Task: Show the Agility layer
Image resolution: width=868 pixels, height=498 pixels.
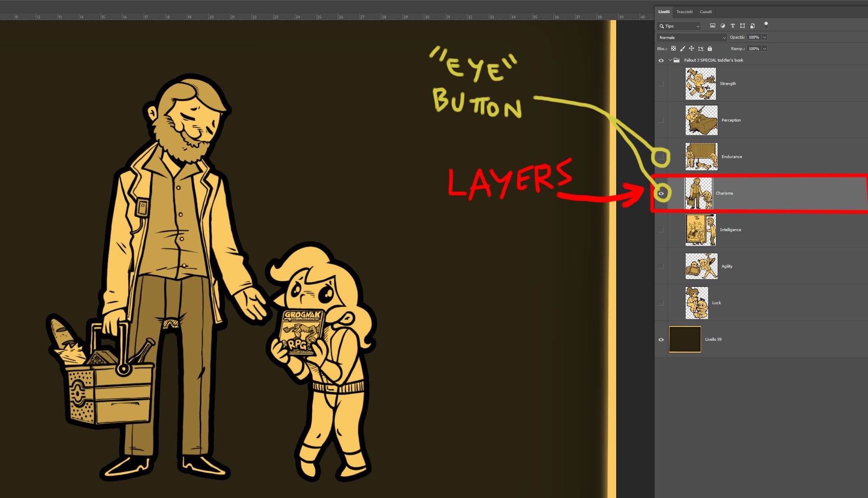Action: click(x=661, y=266)
